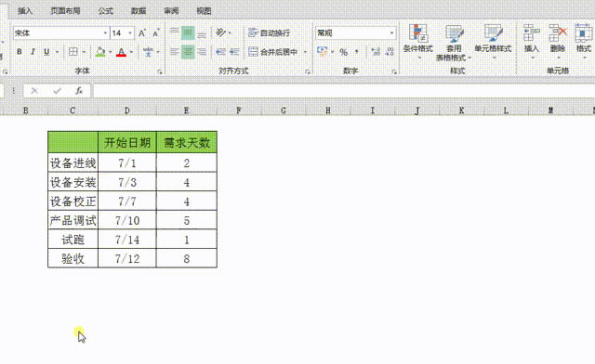This screenshot has height=364, width=595.
Task: Select cell 设备进线
Action: pos(73,163)
